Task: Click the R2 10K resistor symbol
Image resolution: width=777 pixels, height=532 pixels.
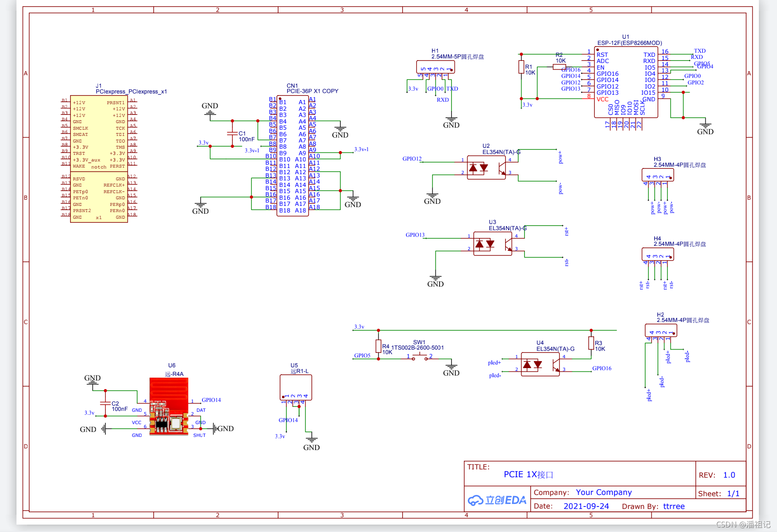Action: pos(559,67)
